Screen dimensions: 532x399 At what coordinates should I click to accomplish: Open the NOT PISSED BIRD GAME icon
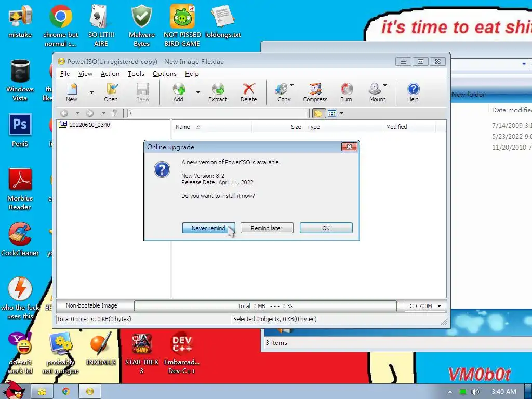pyautogui.click(x=182, y=25)
